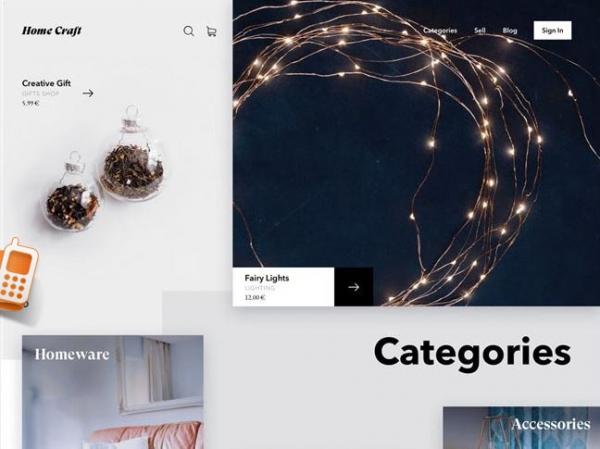This screenshot has width=600, height=449.
Task: Click the search magnifier icon
Action: pyautogui.click(x=189, y=31)
